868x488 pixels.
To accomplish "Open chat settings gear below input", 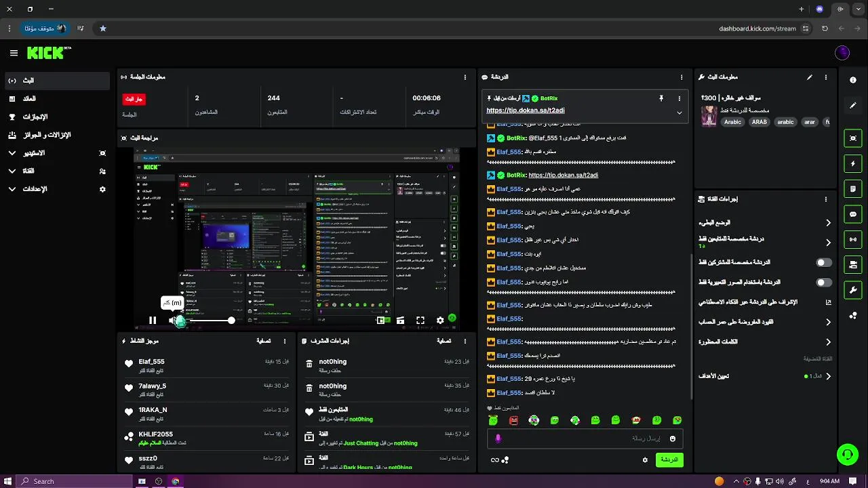I will click(x=645, y=460).
